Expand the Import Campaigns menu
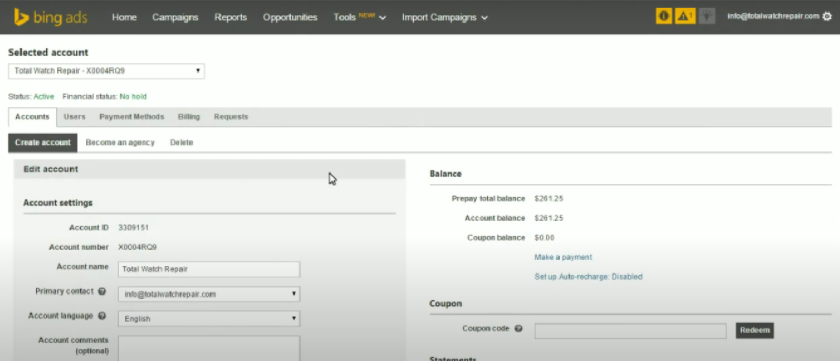840x361 pixels. tap(445, 17)
